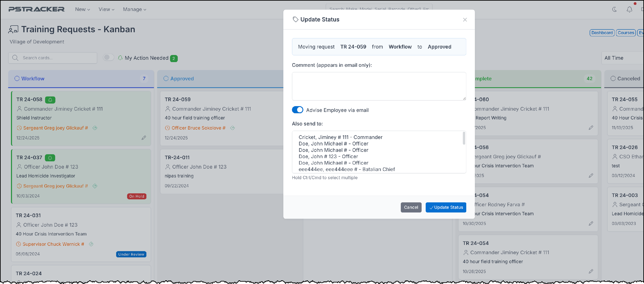This screenshot has width=644, height=284.
Task: Disable Advise Employee via email switch
Action: (298, 110)
